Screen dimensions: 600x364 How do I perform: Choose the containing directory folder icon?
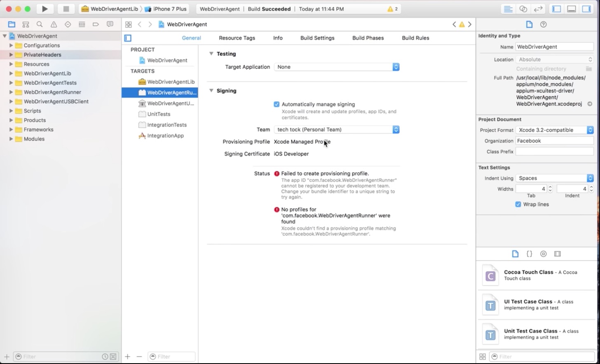(589, 69)
